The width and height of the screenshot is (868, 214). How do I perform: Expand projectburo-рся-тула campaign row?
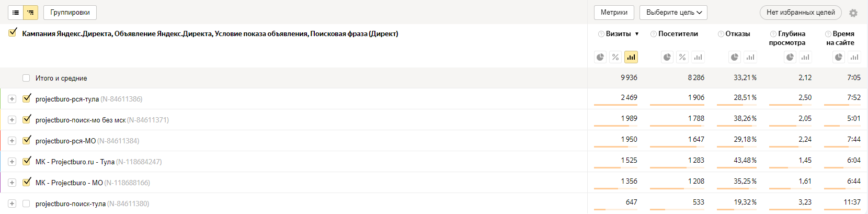[x=12, y=99]
